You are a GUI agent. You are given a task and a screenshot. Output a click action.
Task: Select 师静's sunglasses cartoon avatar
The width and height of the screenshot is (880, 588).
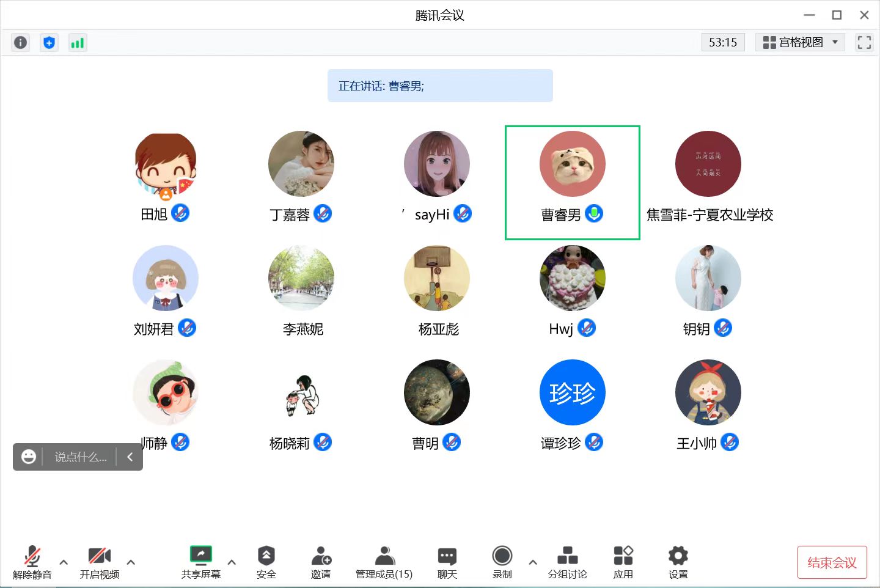pyautogui.click(x=166, y=392)
